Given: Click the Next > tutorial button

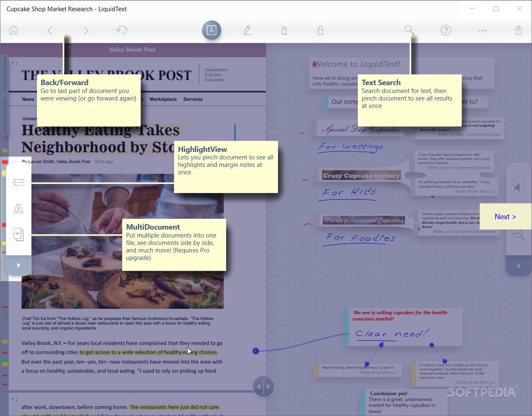Looking at the screenshot, I should coord(505,216).
